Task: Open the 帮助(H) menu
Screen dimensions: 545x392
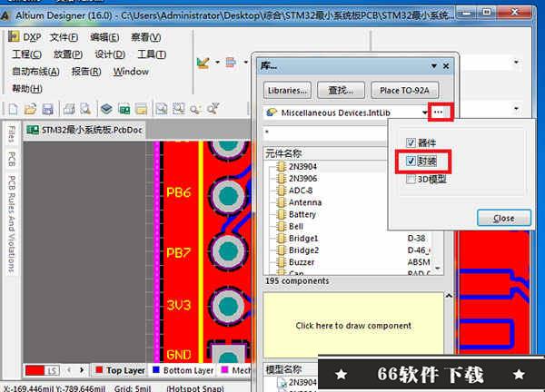Action: coord(27,89)
